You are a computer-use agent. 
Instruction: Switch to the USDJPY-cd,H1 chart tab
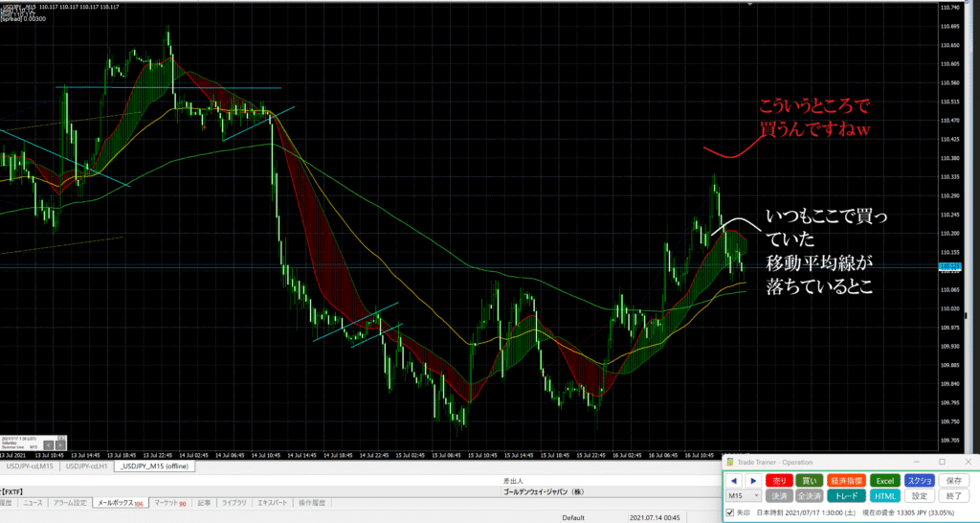(x=87, y=466)
